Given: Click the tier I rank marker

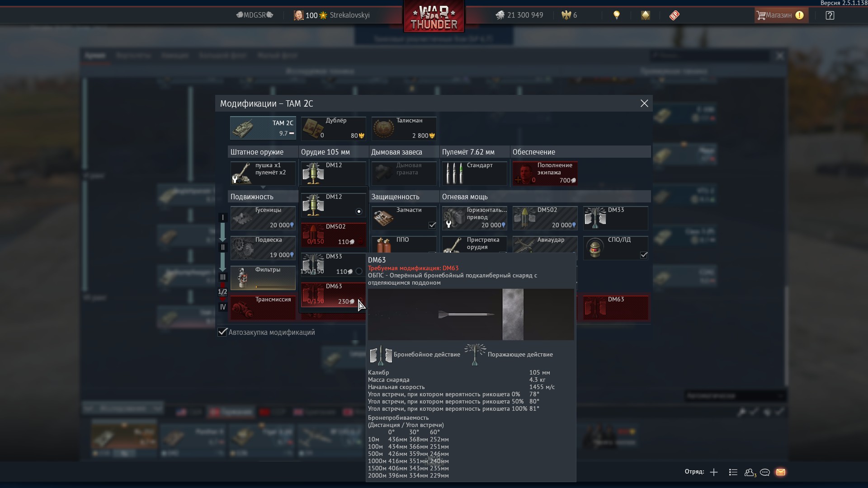Looking at the screenshot, I should pos(222,217).
